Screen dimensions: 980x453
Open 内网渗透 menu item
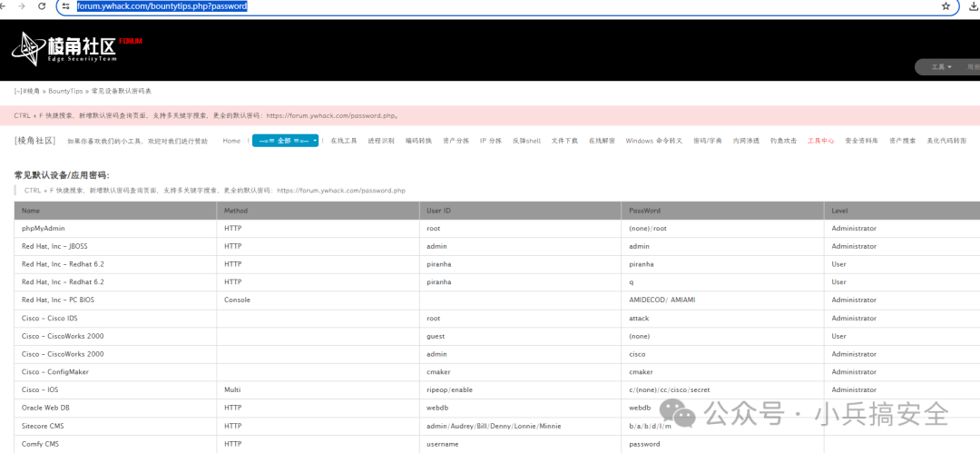[746, 141]
